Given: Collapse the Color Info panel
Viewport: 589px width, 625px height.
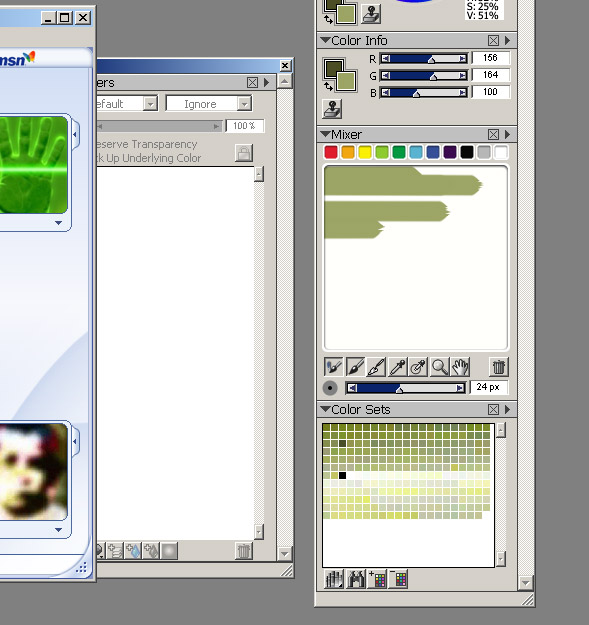Looking at the screenshot, I should tap(325, 40).
